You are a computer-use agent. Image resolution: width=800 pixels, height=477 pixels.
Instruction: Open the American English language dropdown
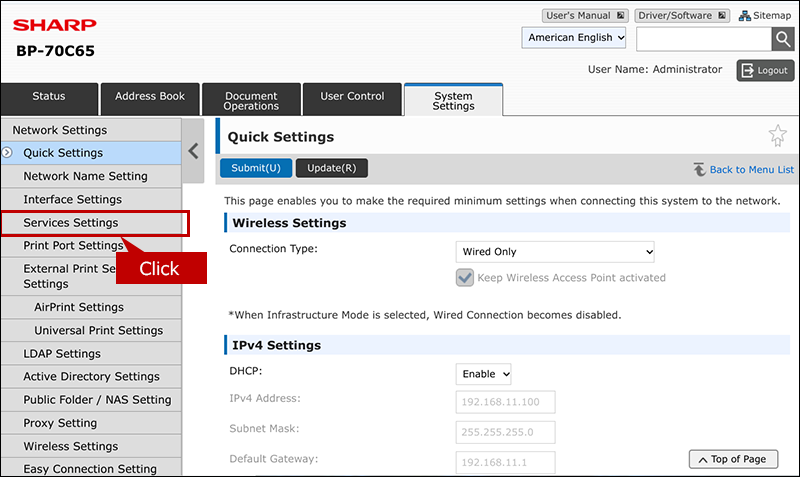point(573,38)
